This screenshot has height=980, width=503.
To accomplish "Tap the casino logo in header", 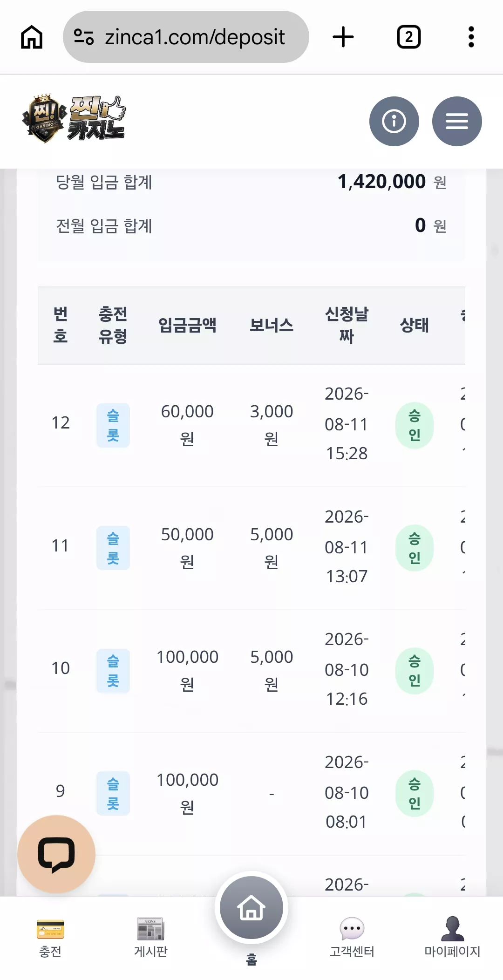I will pos(74,119).
